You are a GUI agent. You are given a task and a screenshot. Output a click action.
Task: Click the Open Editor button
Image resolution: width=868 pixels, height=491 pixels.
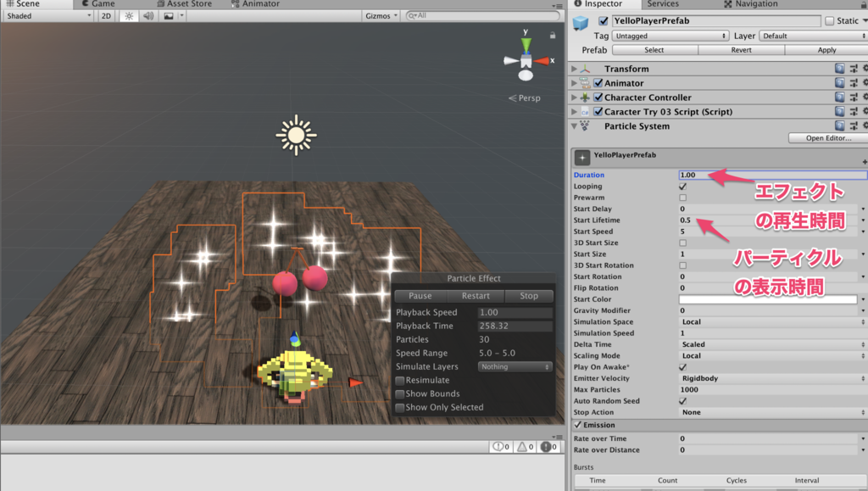[x=828, y=138]
